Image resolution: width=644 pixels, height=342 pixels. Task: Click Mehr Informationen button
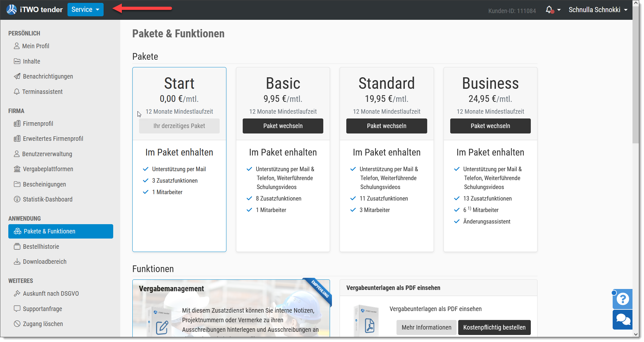[426, 327]
